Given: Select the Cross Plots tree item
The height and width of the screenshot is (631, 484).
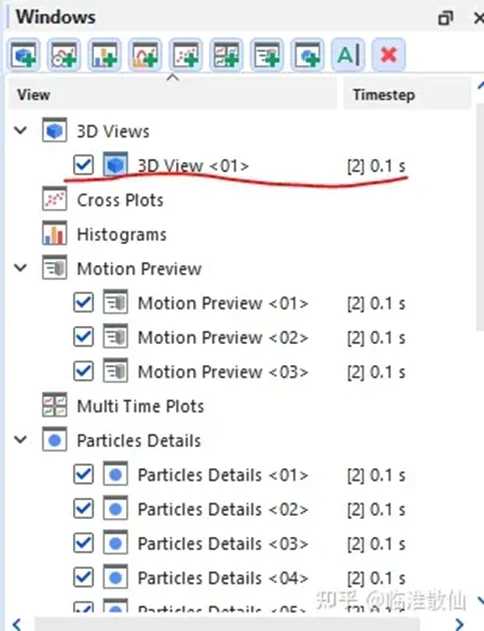Looking at the screenshot, I should point(120,200).
